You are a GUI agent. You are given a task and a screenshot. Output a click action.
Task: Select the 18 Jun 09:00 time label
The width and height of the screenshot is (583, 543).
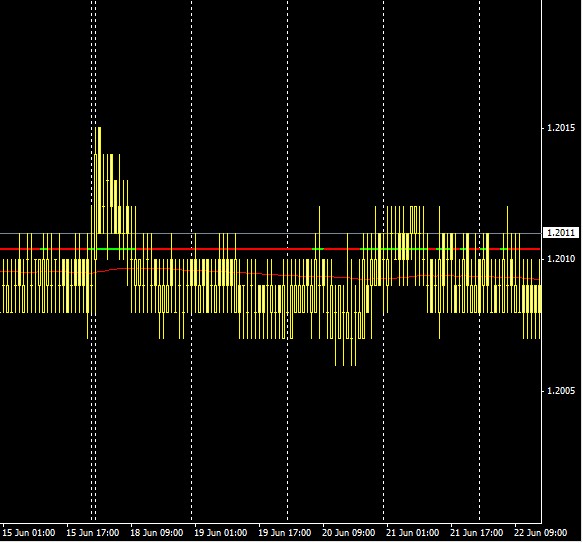[x=157, y=533]
